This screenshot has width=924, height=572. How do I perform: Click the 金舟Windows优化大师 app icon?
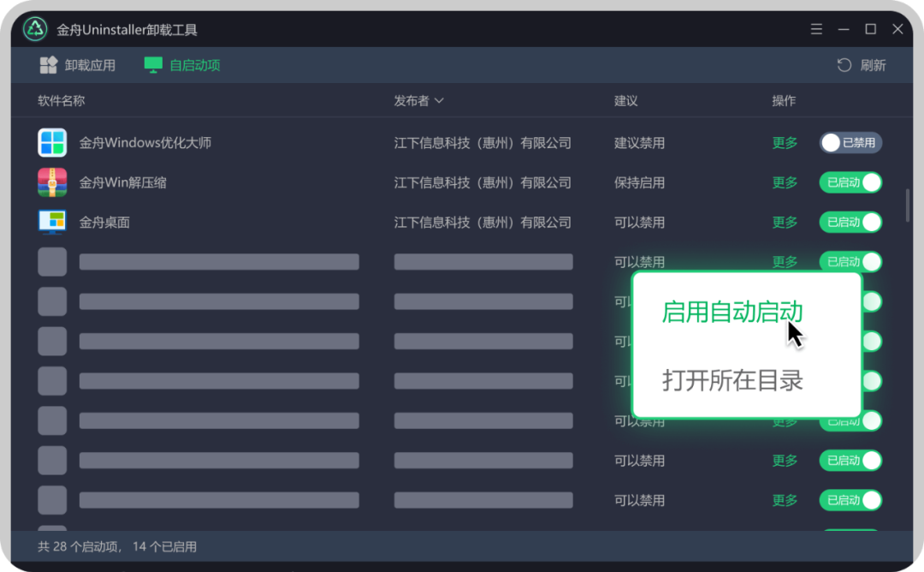click(x=52, y=143)
